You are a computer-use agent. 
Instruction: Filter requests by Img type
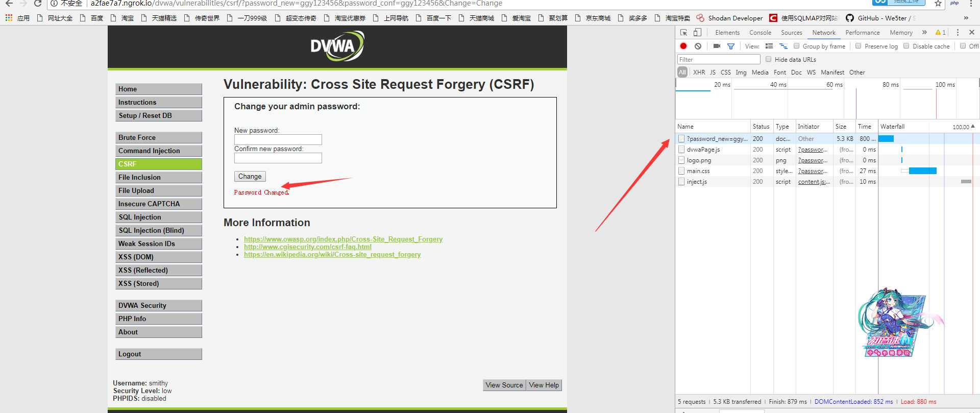click(741, 72)
